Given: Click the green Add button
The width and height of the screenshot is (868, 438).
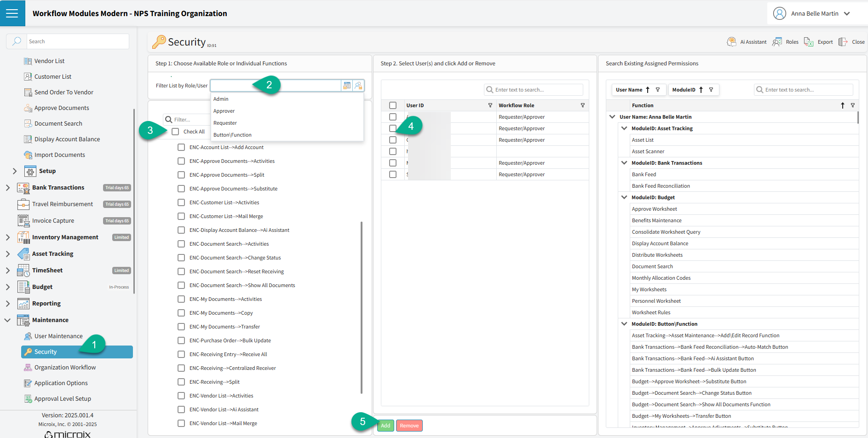Looking at the screenshot, I should (385, 426).
